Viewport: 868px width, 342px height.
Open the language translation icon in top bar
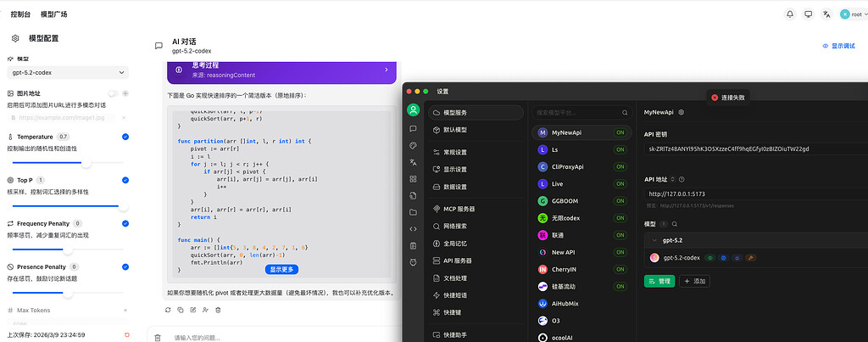coord(826,14)
